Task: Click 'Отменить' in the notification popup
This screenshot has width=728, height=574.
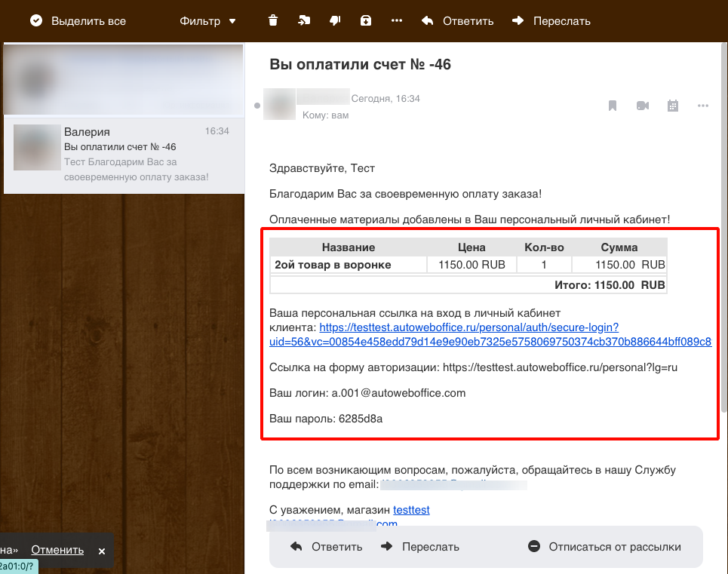Action: (57, 550)
